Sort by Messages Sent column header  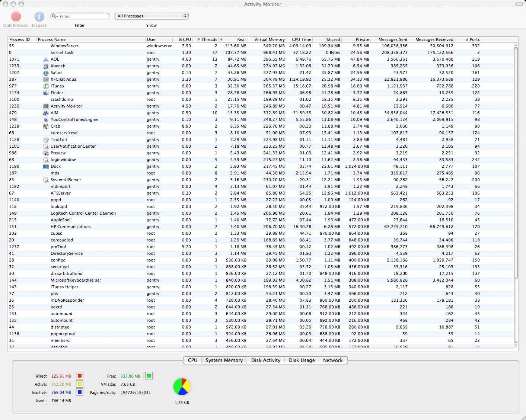pyautogui.click(x=390, y=39)
